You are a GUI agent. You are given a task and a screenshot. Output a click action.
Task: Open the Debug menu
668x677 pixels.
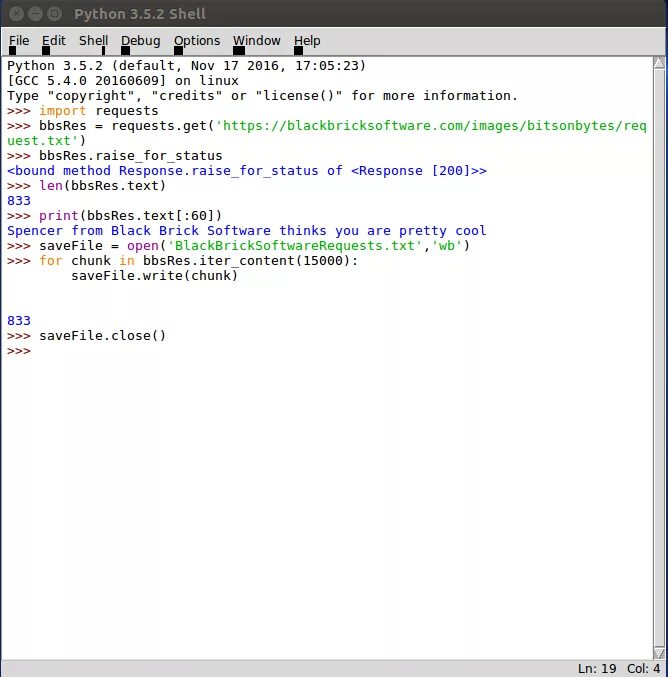[x=140, y=41]
